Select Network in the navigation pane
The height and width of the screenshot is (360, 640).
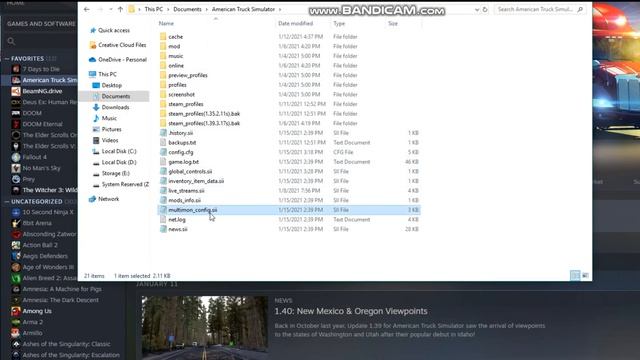(109, 199)
